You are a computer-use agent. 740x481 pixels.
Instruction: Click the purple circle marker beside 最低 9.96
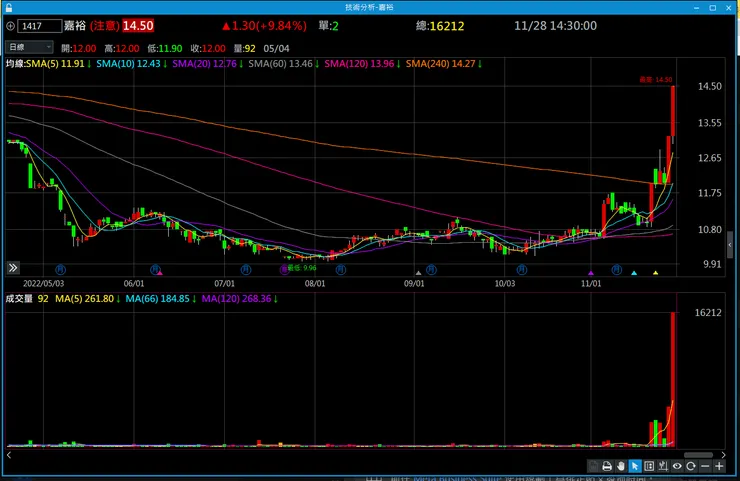coord(284,270)
